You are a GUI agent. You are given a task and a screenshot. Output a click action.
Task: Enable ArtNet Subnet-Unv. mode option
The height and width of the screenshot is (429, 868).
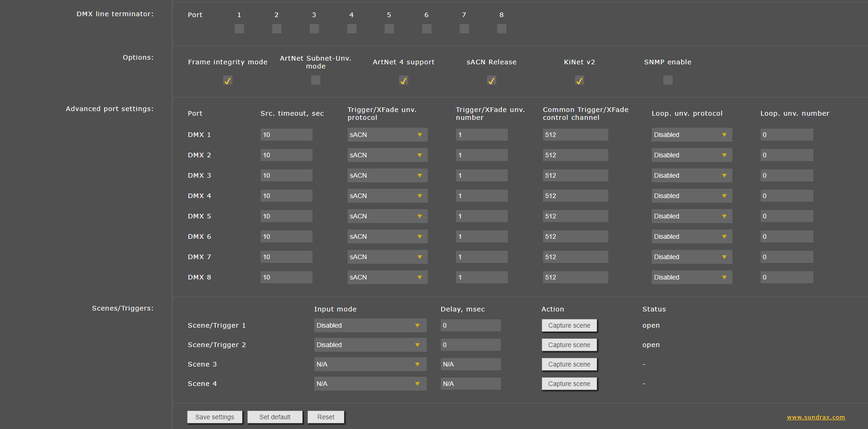coord(315,81)
